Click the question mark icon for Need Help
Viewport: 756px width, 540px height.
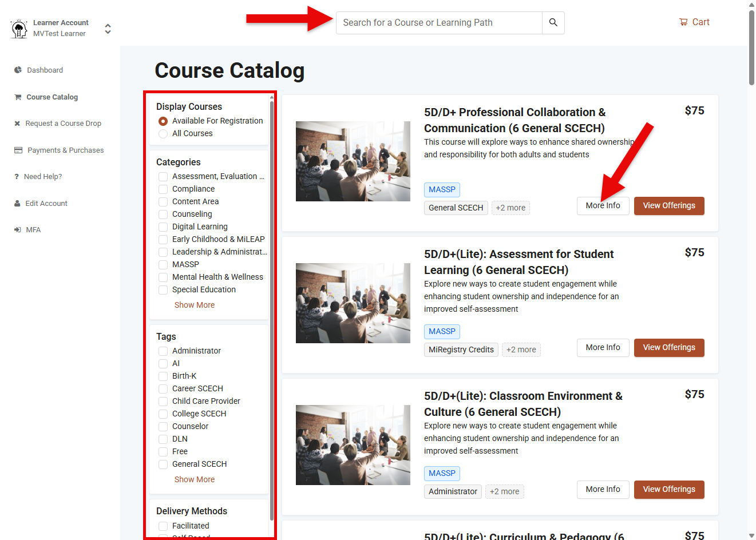click(17, 177)
